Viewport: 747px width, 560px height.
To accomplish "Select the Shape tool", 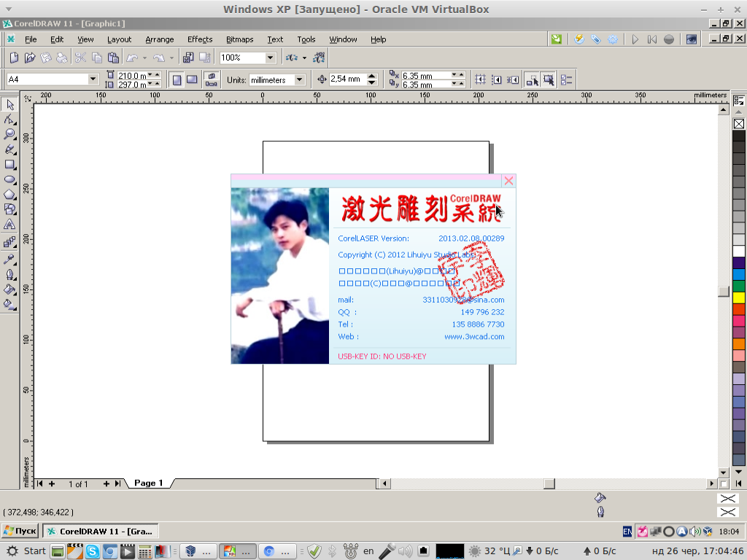I will [x=9, y=119].
